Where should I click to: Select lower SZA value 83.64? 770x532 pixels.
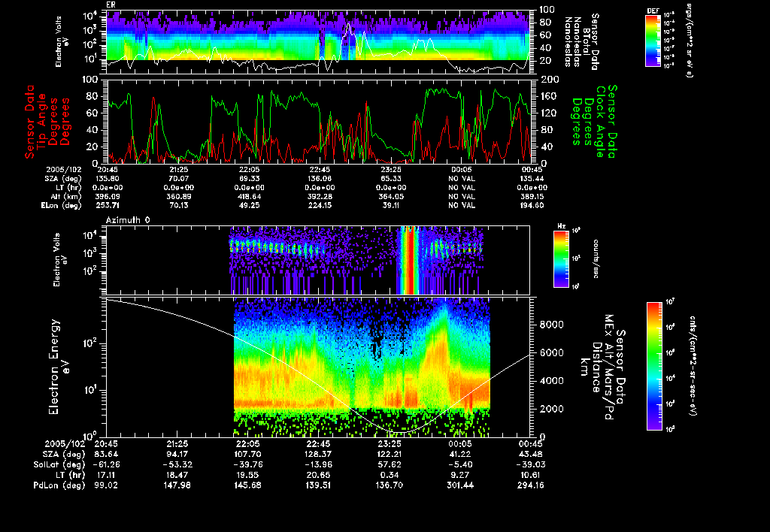[107, 455]
